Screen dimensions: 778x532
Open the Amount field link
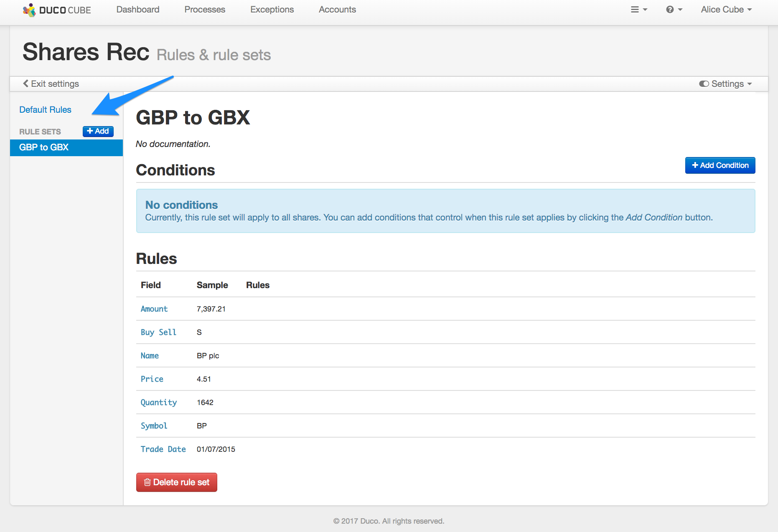[x=154, y=309]
